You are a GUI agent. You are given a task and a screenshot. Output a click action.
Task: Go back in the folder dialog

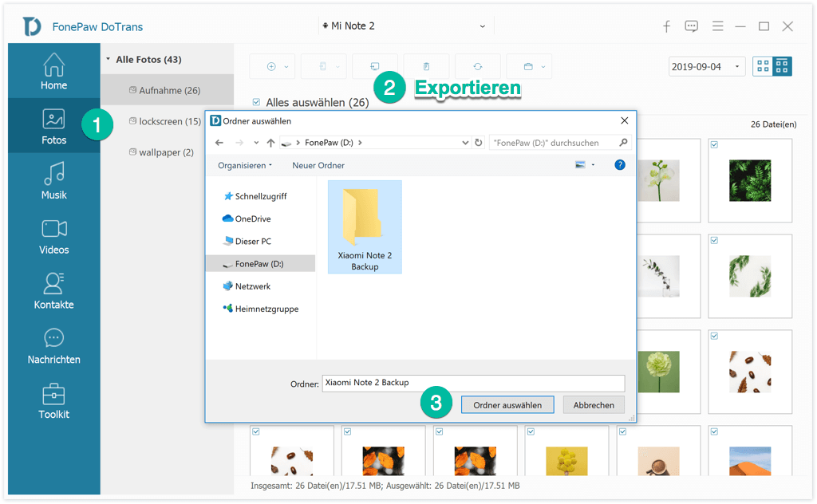[x=219, y=143]
